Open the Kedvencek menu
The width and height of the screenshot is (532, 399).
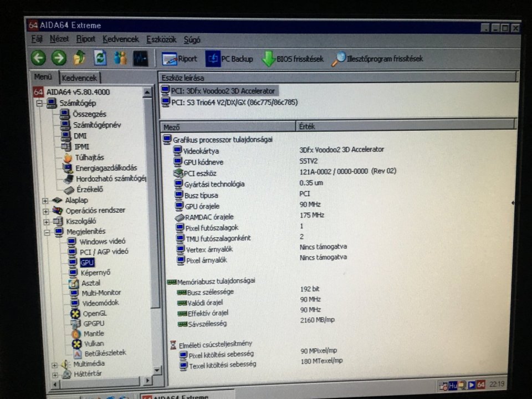121,39
